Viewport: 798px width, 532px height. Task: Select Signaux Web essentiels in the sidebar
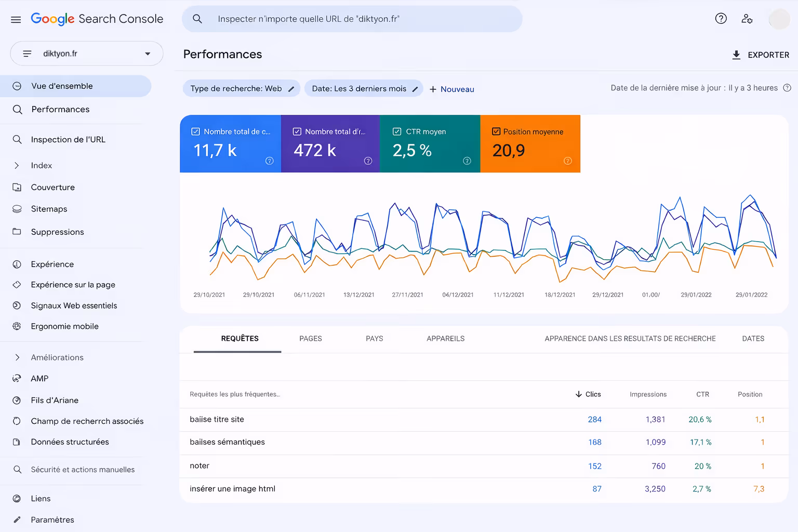[74, 305]
